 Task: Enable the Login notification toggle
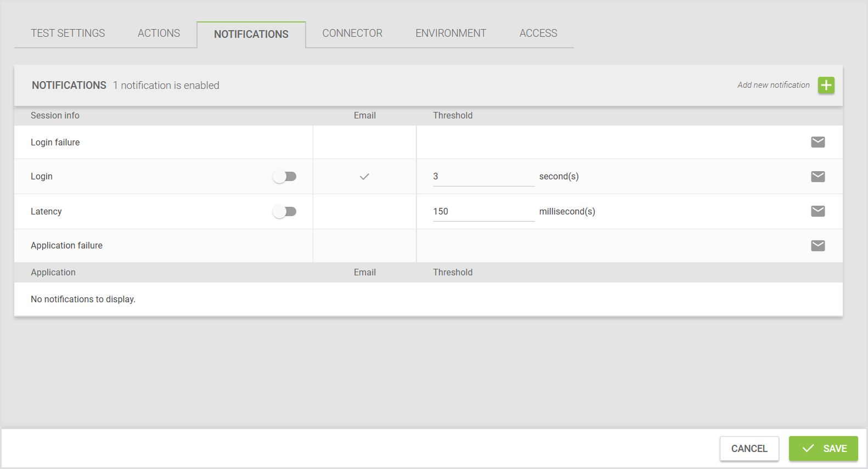(285, 176)
